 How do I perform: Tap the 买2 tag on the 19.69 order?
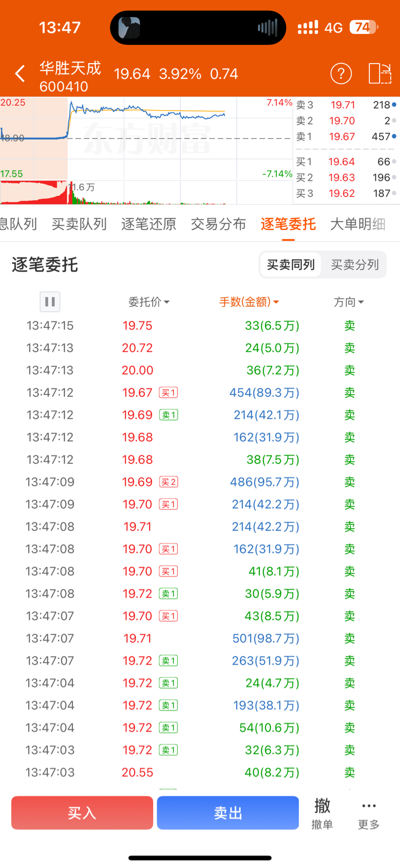(169, 482)
